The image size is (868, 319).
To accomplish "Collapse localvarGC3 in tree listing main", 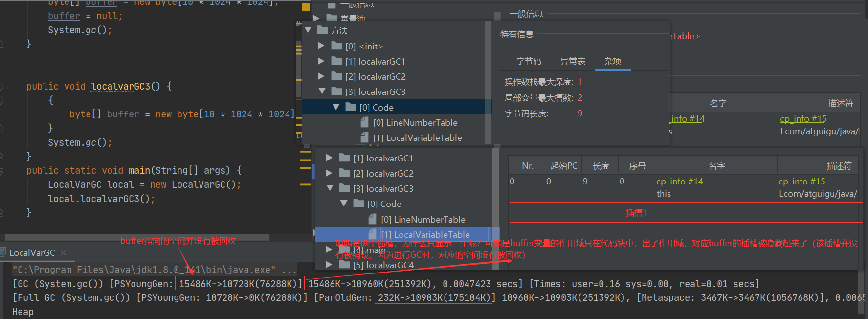I will (330, 188).
